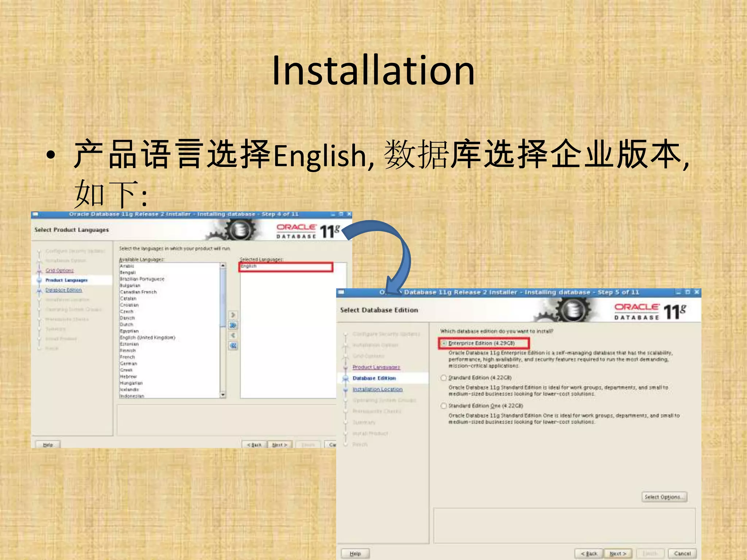The width and height of the screenshot is (747, 560).
Task: Select Product Languages step in Step 4 sidebar
Action: [x=66, y=280]
